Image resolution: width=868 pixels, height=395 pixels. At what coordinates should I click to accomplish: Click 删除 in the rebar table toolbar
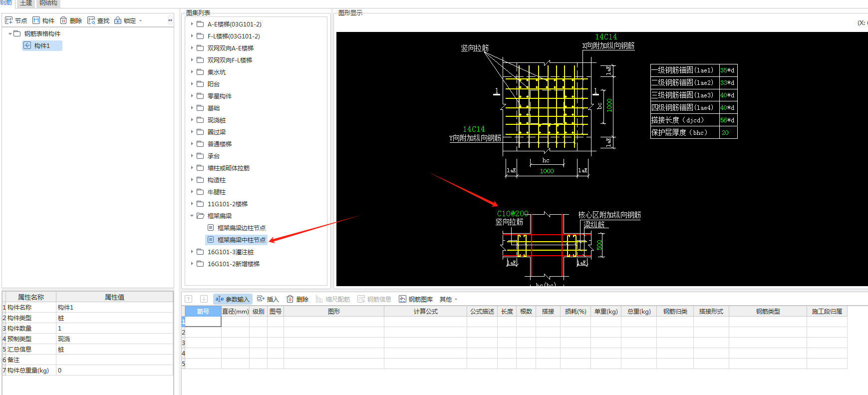pos(297,299)
